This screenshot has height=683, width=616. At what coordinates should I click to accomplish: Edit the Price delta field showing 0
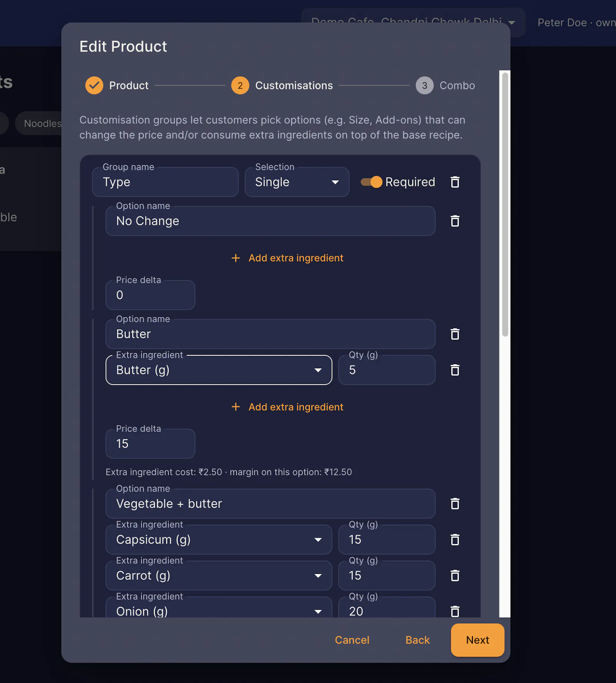[x=150, y=295]
